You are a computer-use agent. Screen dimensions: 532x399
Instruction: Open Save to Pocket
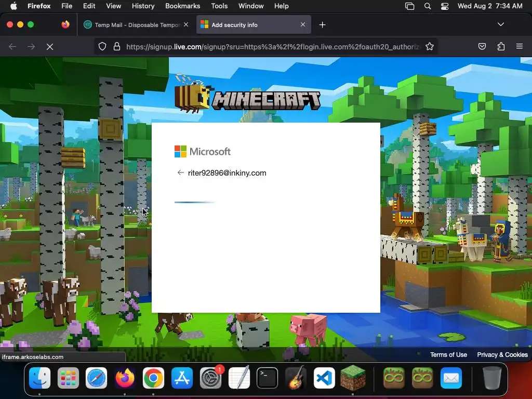[482, 46]
